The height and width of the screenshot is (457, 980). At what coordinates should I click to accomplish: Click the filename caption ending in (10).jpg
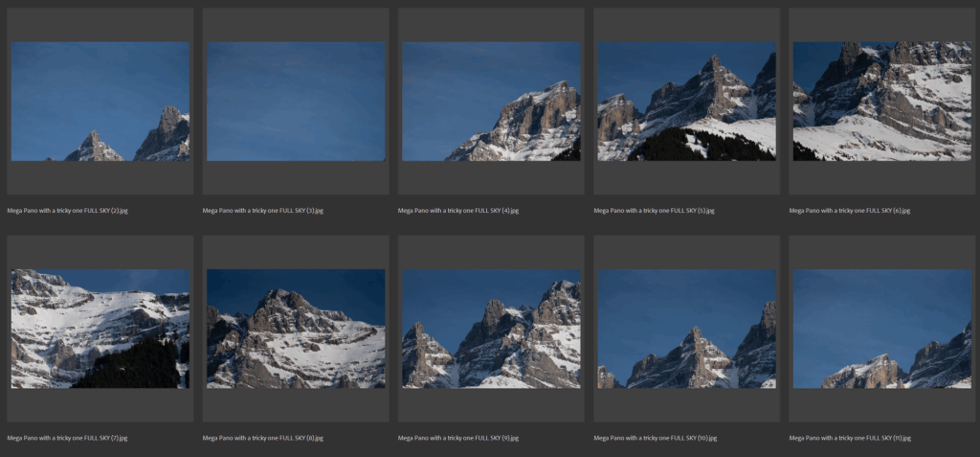[655, 438]
